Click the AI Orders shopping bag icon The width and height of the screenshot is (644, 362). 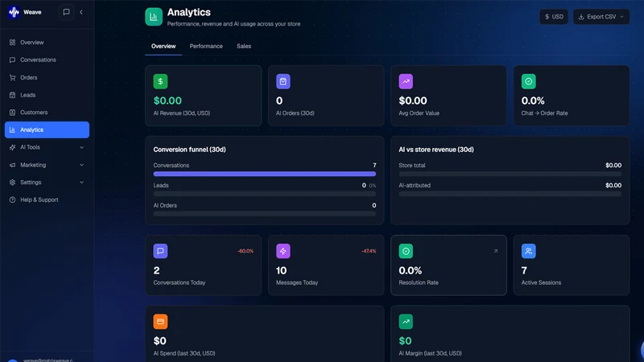click(283, 81)
